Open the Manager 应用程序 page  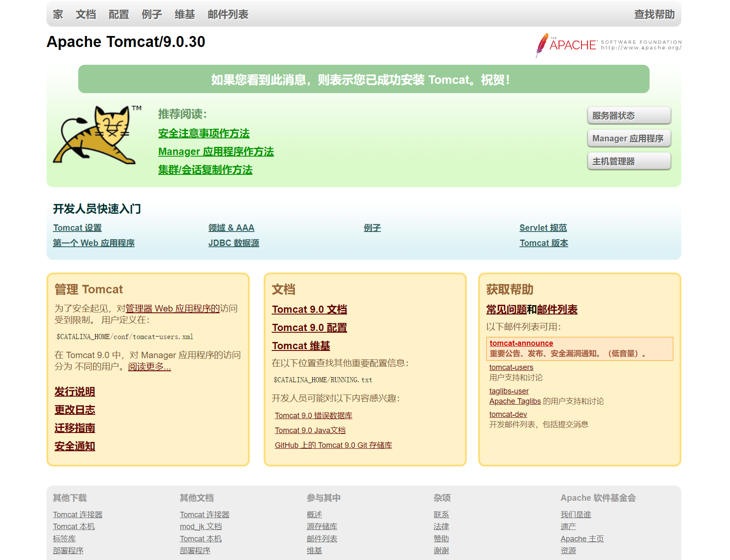pos(629,138)
